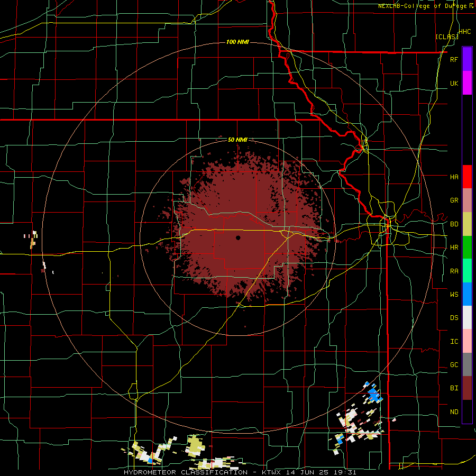Click the black radar site dot
This screenshot has width=476, height=476.
(238, 237)
